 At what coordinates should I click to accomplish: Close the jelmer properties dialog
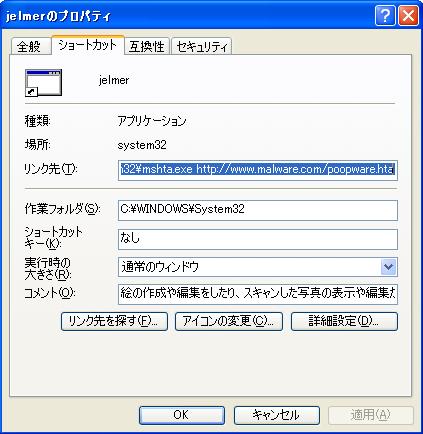coord(408,16)
